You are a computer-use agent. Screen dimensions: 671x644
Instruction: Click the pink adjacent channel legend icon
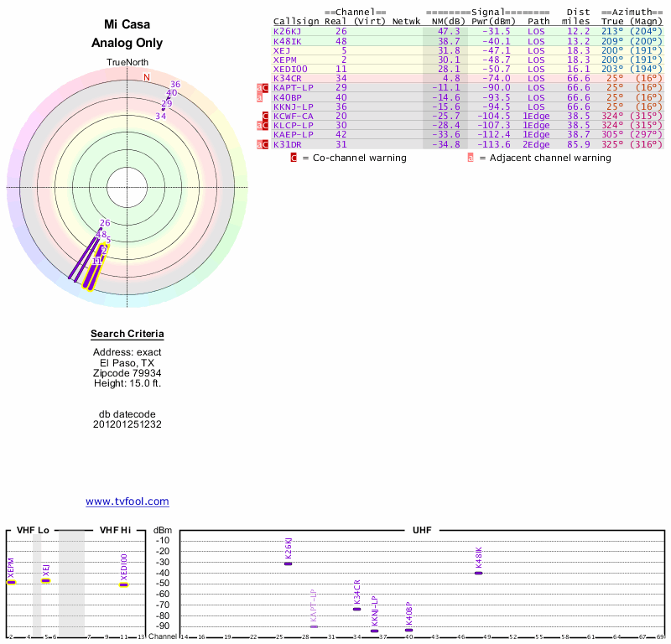coord(471,158)
